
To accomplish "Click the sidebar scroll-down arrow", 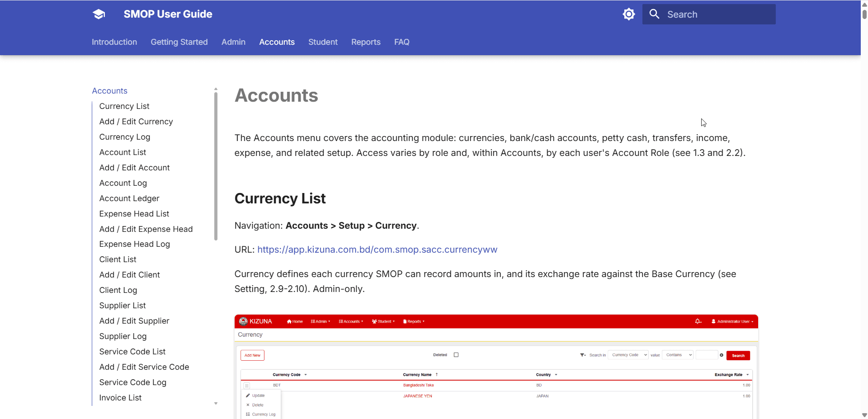I will coord(216,403).
